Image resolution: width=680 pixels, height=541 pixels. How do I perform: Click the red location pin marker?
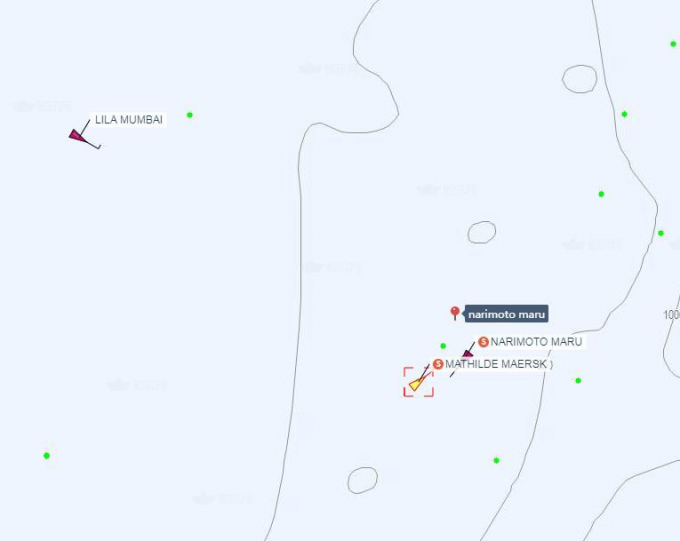tap(454, 313)
